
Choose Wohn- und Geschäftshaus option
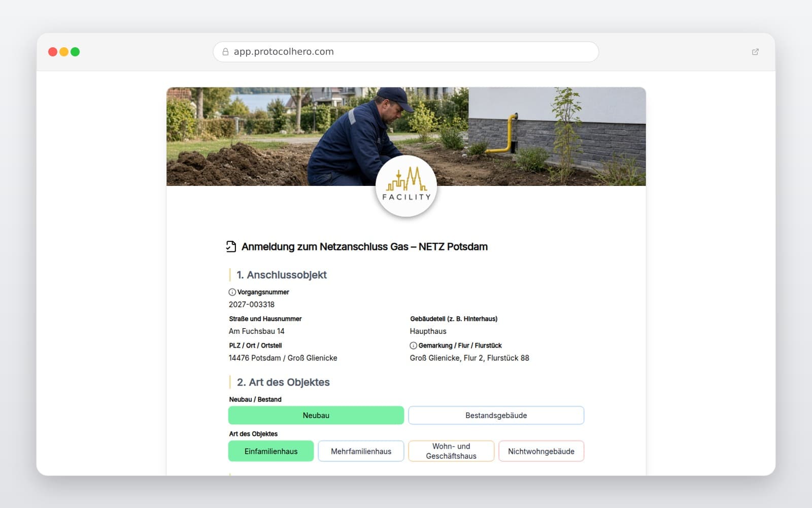coord(451,451)
